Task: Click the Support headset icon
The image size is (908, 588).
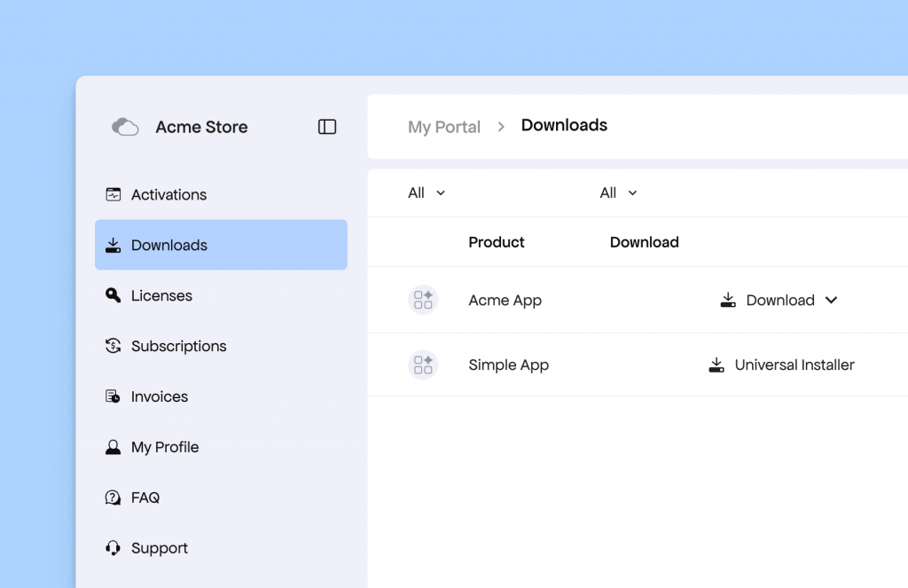Action: tap(113, 548)
